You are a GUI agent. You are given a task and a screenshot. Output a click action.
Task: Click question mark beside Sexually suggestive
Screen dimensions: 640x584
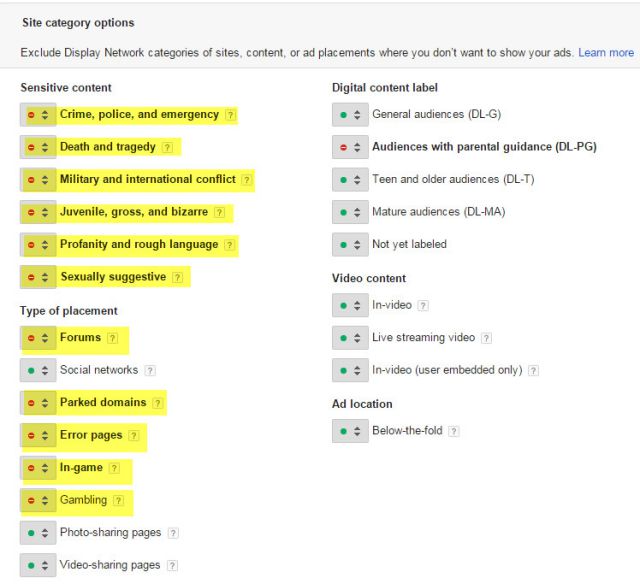click(177, 277)
